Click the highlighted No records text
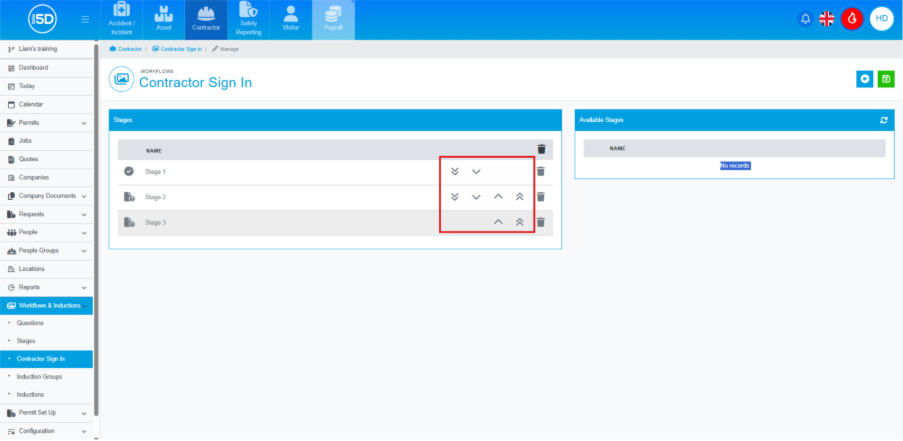 pos(735,166)
